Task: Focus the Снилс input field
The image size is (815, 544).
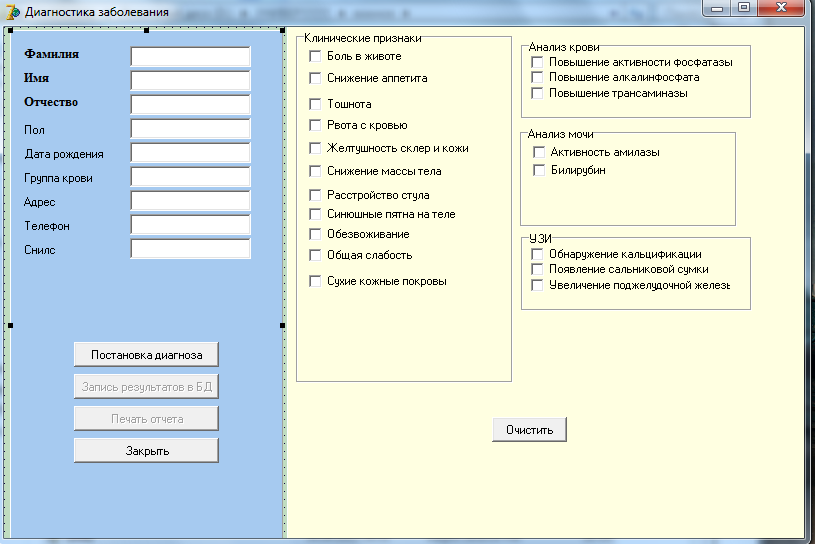Action: tap(190, 248)
